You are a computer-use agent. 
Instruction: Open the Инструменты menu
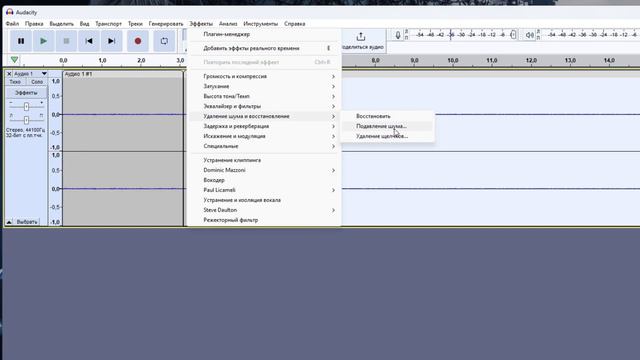coord(260,24)
